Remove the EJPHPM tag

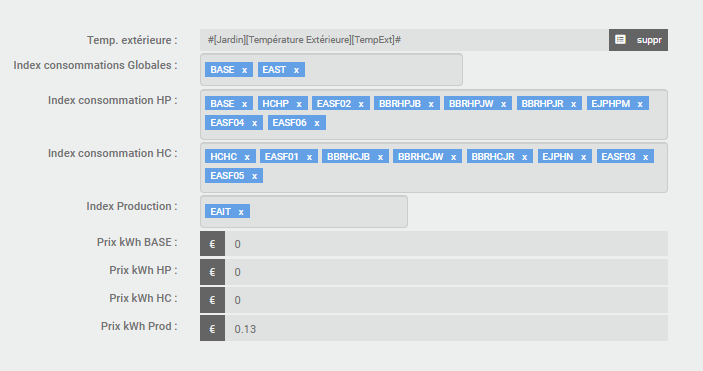click(x=640, y=104)
